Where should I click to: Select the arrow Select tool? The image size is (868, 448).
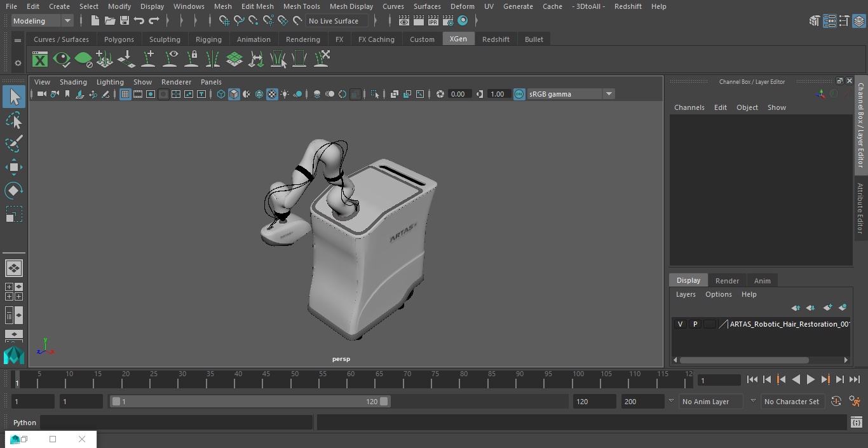14,97
